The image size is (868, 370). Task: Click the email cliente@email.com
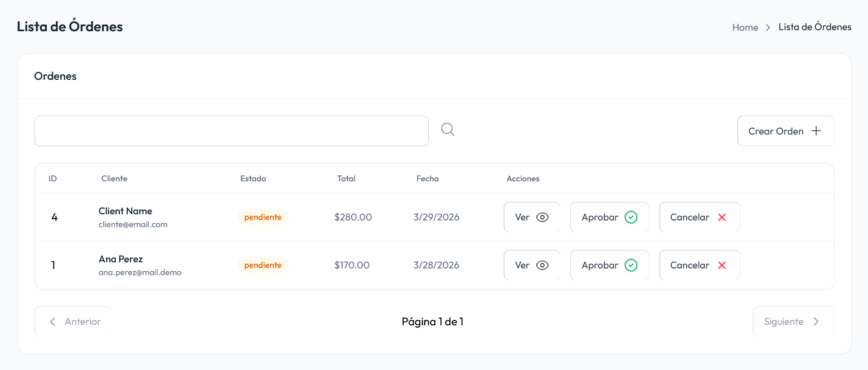133,225
